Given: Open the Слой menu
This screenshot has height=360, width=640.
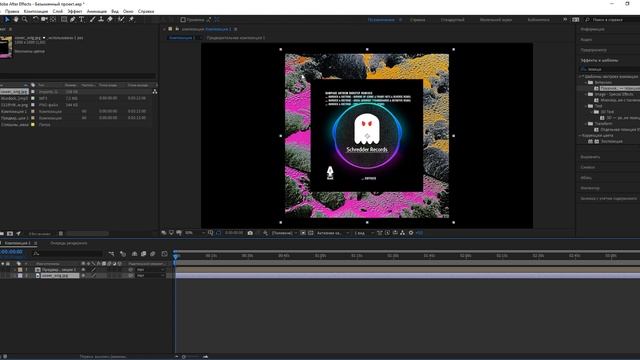Looking at the screenshot, I should [58, 11].
